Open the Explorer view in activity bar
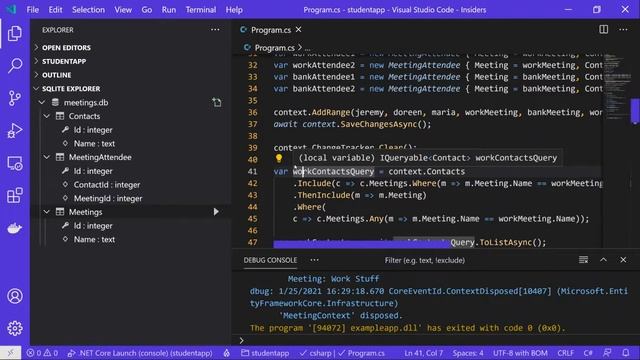This screenshot has height=360, width=640. 15,33
